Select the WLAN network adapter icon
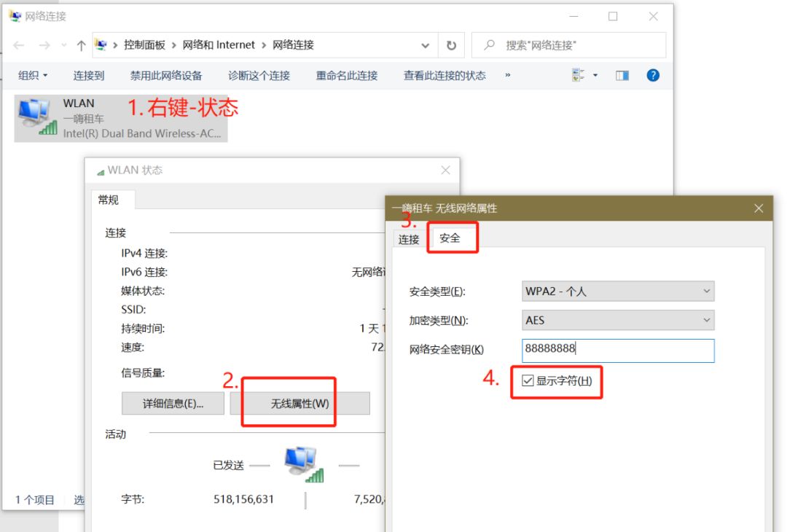Image resolution: width=787 pixels, height=532 pixels. pyautogui.click(x=37, y=117)
